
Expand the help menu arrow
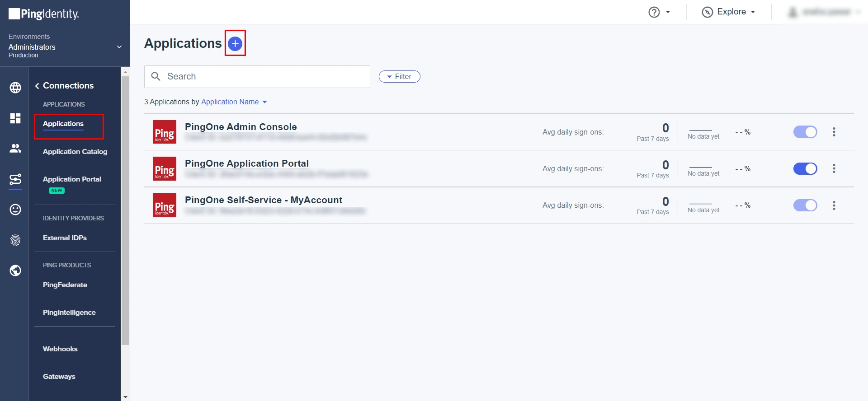[x=668, y=13]
